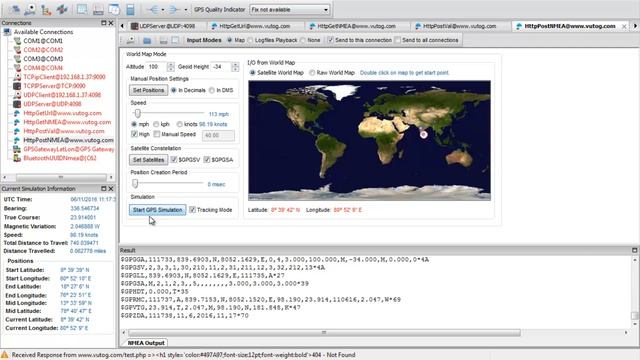The width and height of the screenshot is (640, 360).
Task: Select Raw World Map option
Action: click(x=312, y=73)
